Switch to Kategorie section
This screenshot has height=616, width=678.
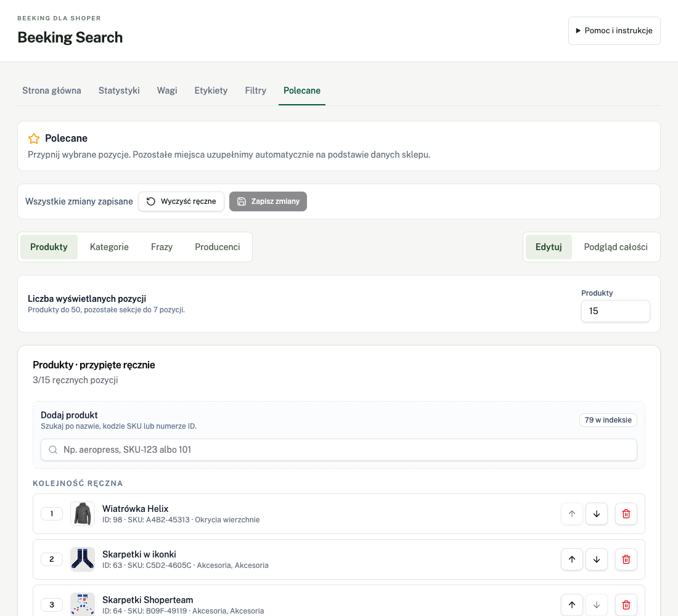pyautogui.click(x=109, y=247)
